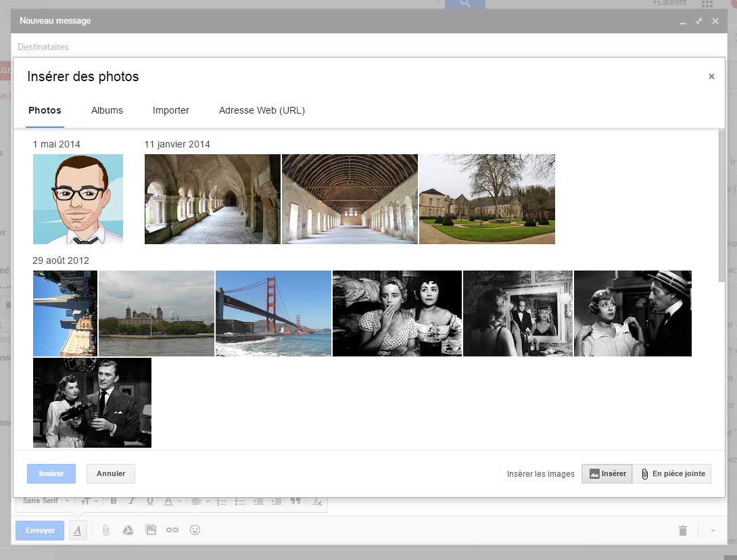Insert files using Google Drive icon
Image resolution: width=737 pixels, height=560 pixels.
coord(128,530)
